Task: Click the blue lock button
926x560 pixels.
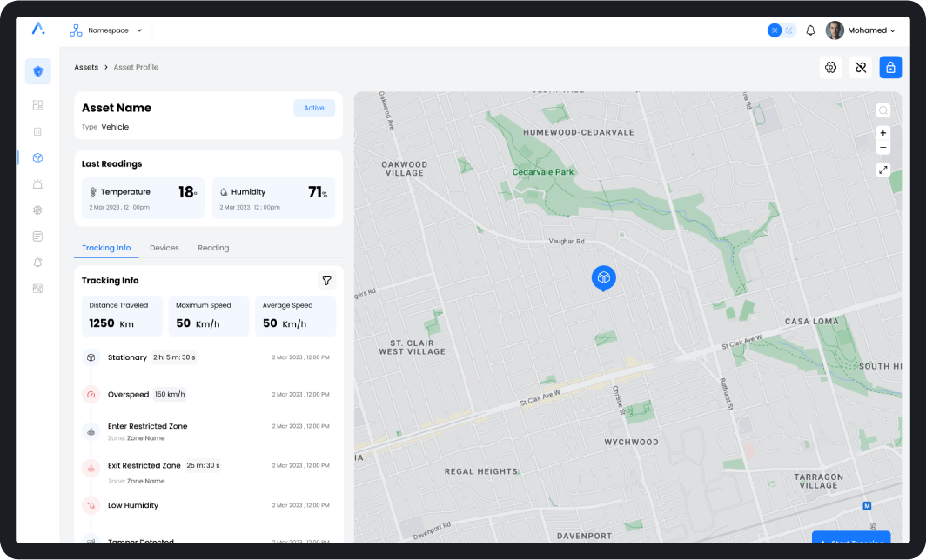Action: coord(890,67)
